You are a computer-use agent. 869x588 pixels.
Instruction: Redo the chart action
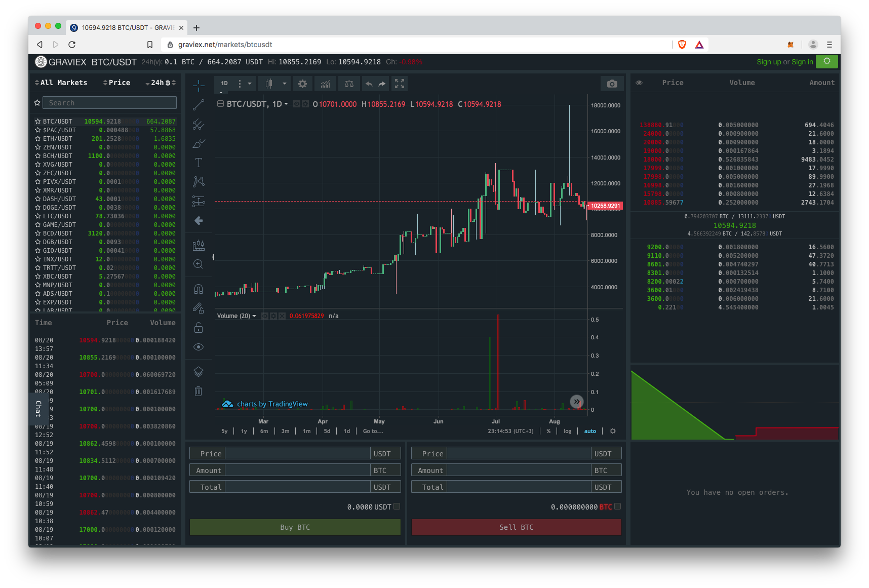tap(382, 84)
